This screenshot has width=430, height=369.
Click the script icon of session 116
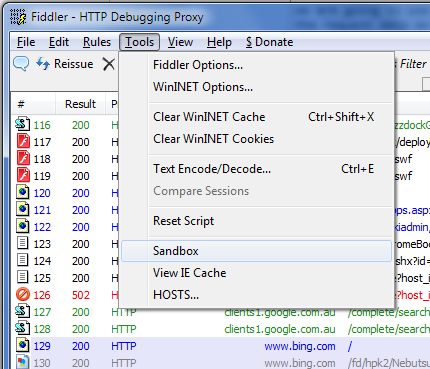pos(23,124)
